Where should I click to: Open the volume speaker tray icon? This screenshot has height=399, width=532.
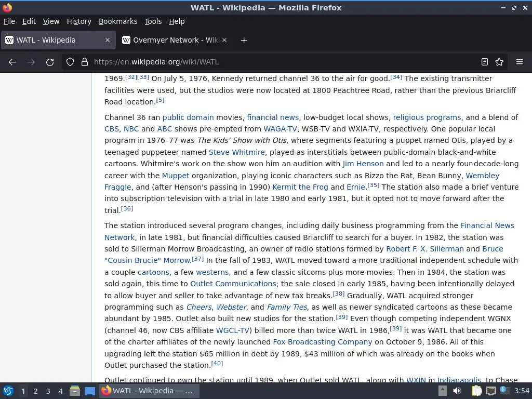pyautogui.click(x=457, y=391)
